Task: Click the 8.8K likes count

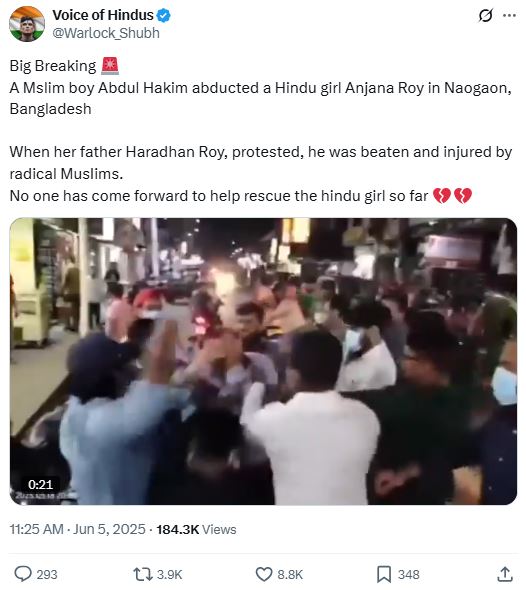Action: [x=290, y=575]
